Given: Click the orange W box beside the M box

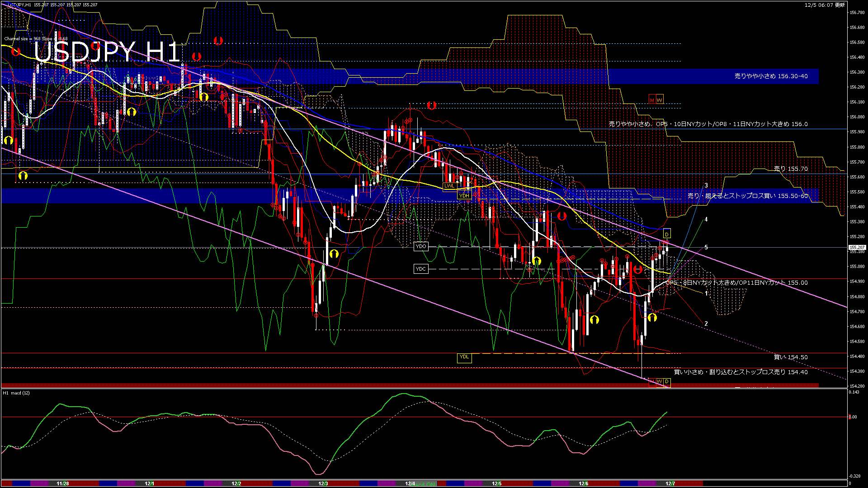Looking at the screenshot, I should pos(660,100).
